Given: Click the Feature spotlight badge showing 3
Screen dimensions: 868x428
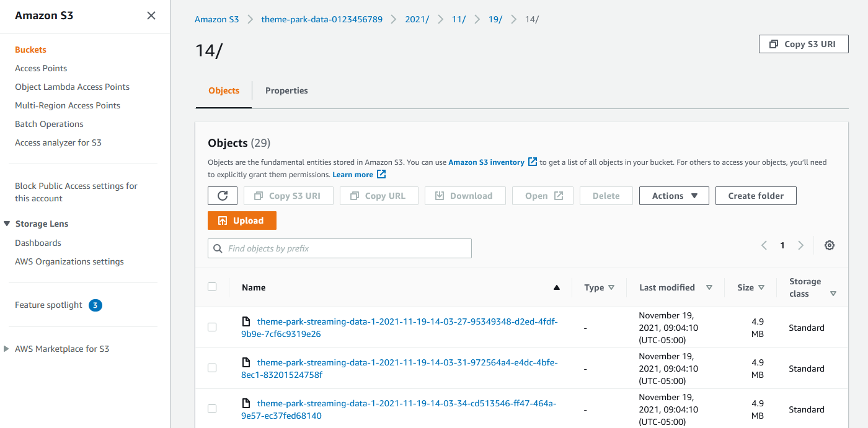Looking at the screenshot, I should 95,305.
